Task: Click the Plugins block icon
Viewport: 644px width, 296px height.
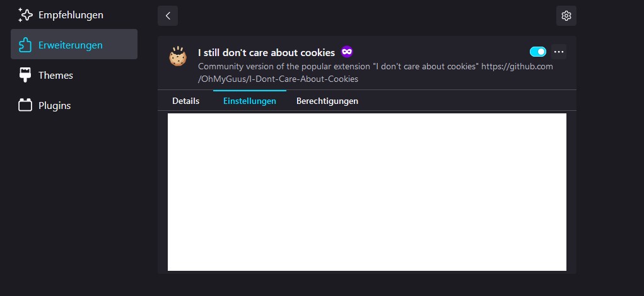Action: (x=25, y=105)
